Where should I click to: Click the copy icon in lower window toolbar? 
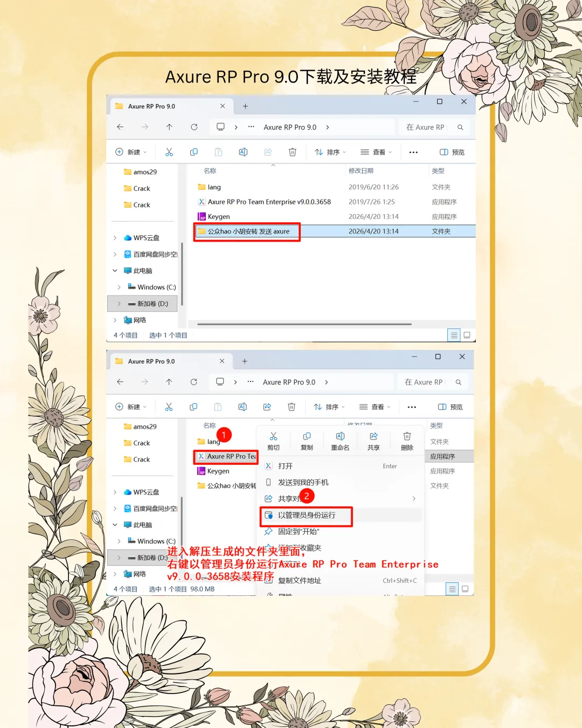193,407
